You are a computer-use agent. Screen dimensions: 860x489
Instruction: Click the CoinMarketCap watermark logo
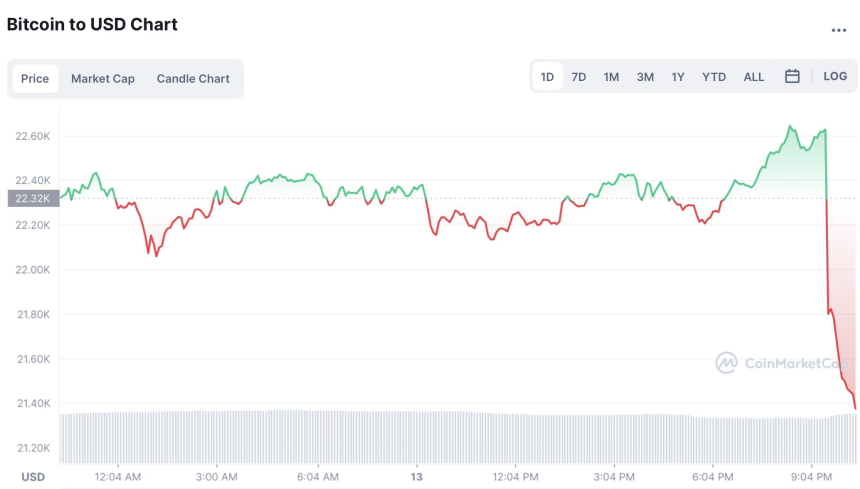(783, 362)
